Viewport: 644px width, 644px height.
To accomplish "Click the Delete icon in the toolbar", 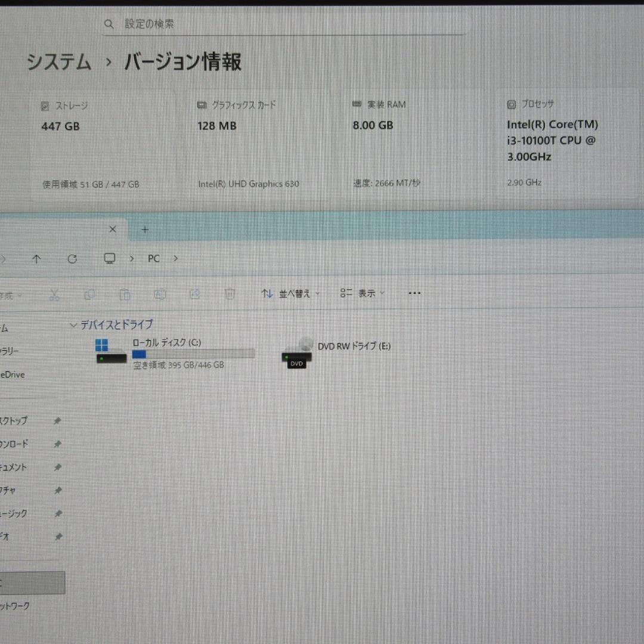I will pyautogui.click(x=230, y=293).
